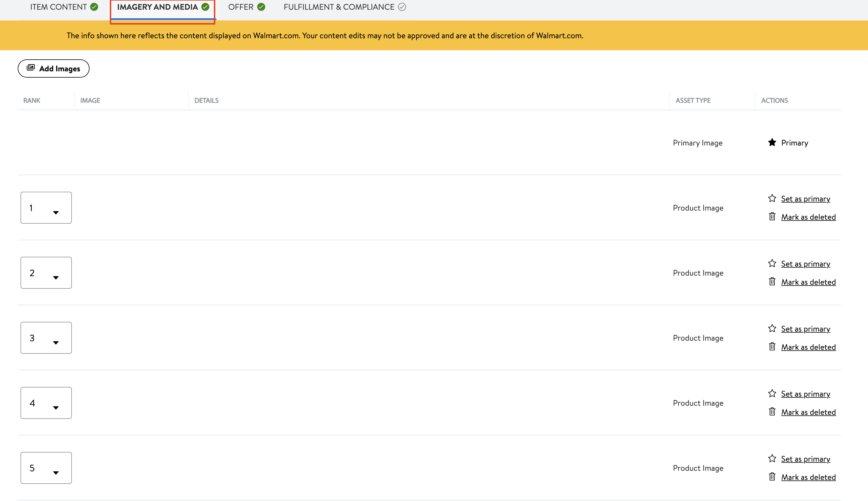Set rank 2 image as primary
This screenshot has width=868, height=501.
(x=806, y=264)
